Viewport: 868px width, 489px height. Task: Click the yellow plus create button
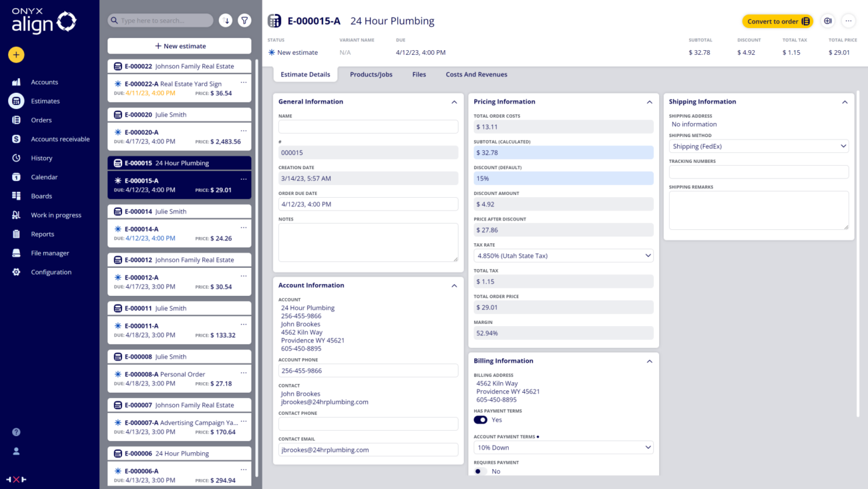point(16,55)
